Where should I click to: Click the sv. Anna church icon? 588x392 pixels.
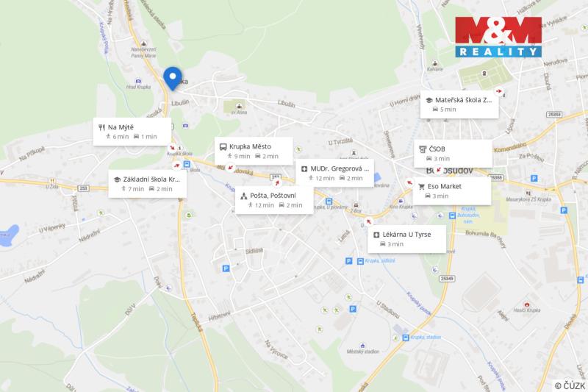pos(239,106)
